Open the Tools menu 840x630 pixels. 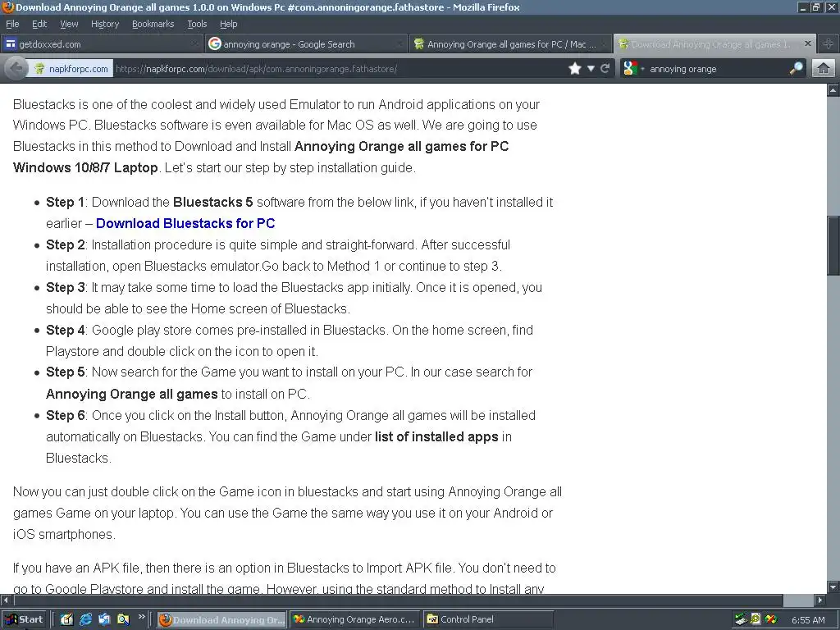[197, 24]
